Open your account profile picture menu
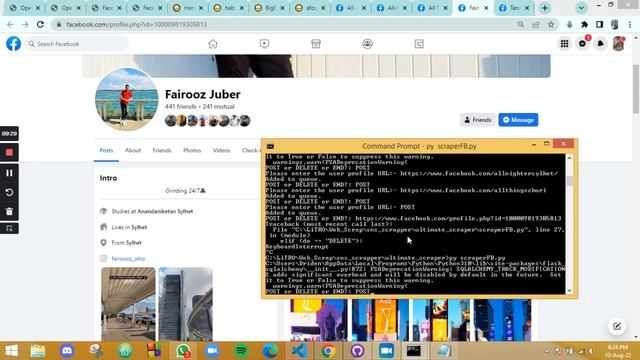This screenshot has width=640, height=360. click(618, 44)
